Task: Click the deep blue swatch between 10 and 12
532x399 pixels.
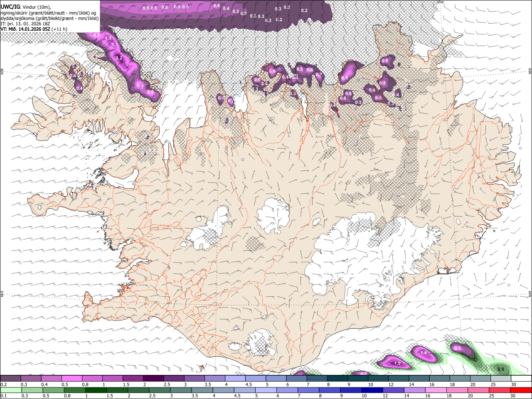Action: [372, 390]
